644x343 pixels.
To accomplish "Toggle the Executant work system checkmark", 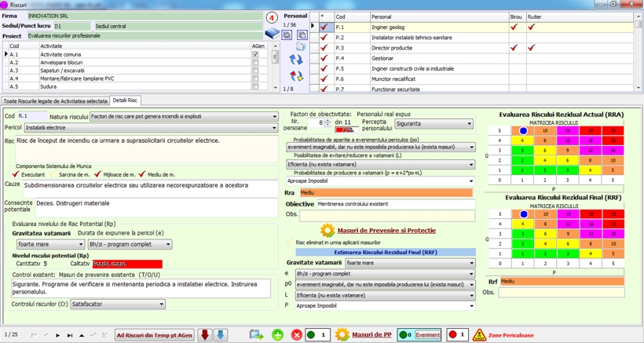I will pyautogui.click(x=16, y=174).
